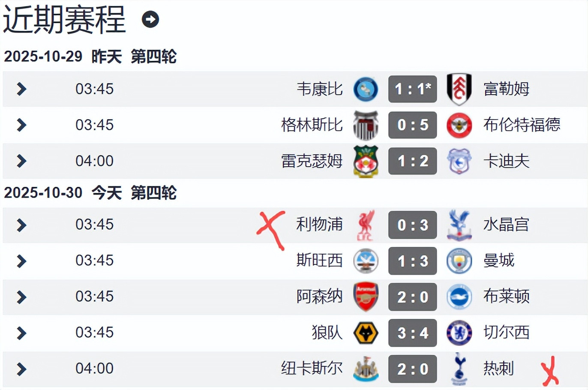Click the 布莱顿 team name
This screenshot has width=588, height=390.
coord(506,297)
